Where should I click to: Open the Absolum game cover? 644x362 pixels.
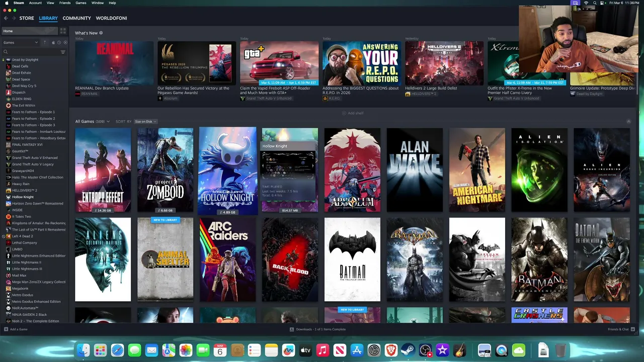(x=352, y=170)
